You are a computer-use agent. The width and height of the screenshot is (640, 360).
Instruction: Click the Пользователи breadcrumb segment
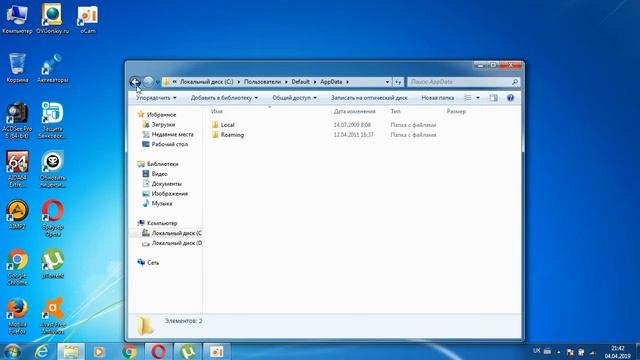(x=262, y=82)
